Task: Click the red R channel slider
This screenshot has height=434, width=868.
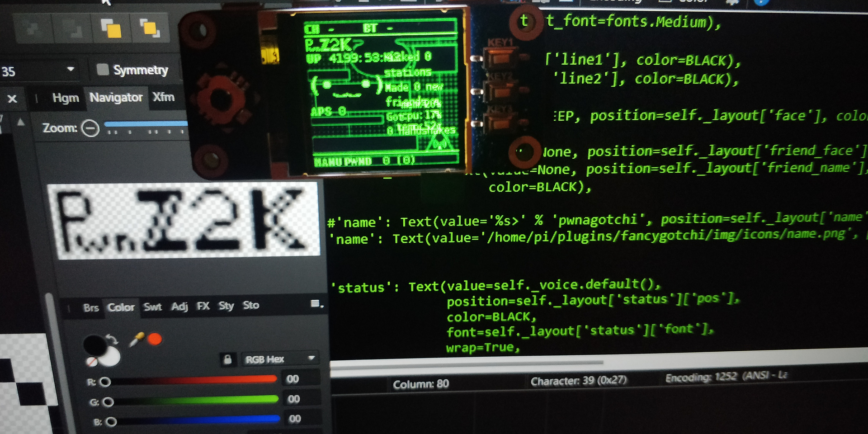Action: (x=190, y=380)
